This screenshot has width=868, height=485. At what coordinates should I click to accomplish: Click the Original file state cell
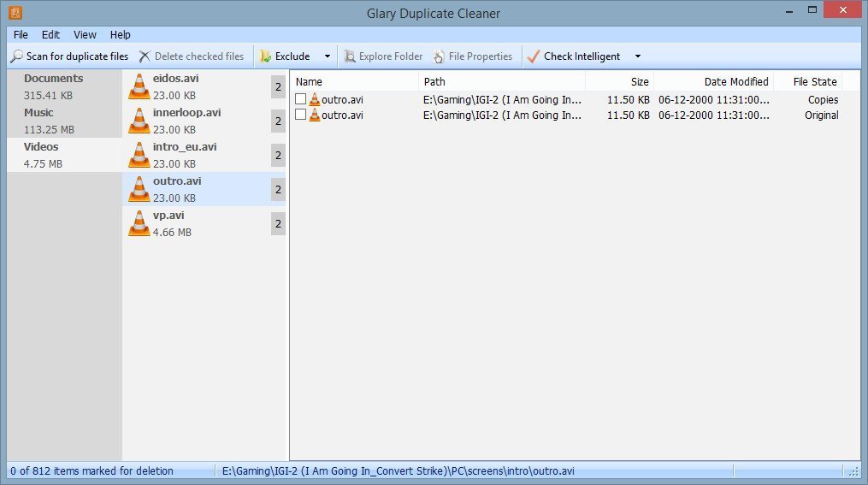tap(822, 115)
